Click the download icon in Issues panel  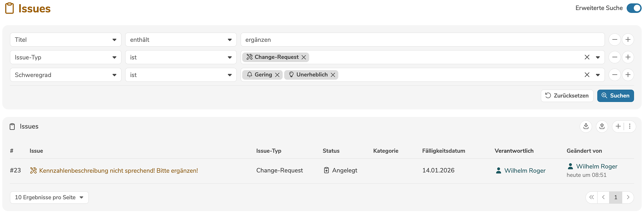[586, 126]
